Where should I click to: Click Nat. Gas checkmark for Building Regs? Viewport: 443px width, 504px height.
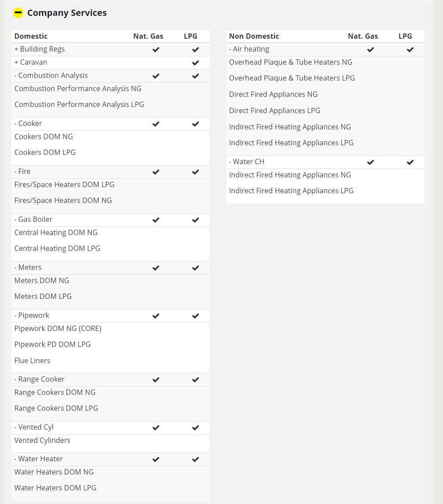156,50
